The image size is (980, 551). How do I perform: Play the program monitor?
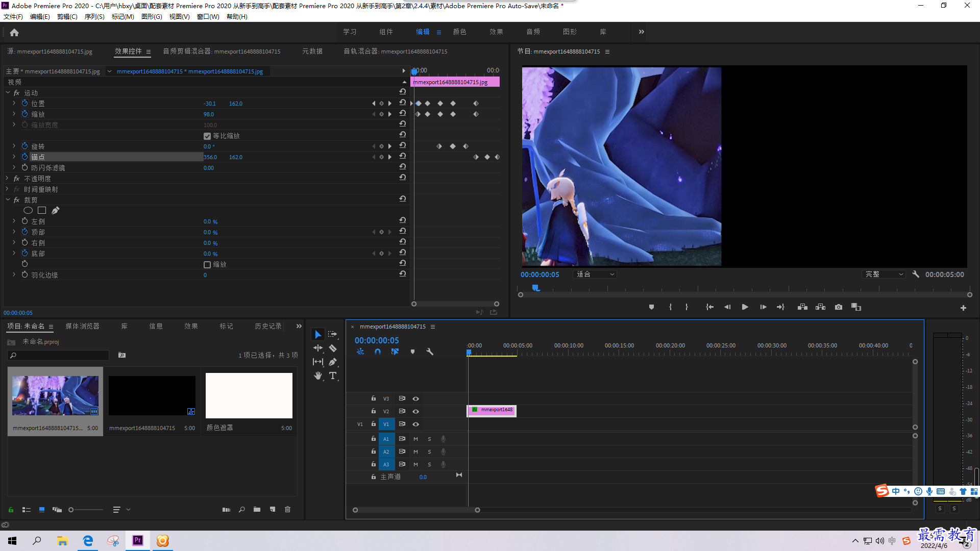745,307
